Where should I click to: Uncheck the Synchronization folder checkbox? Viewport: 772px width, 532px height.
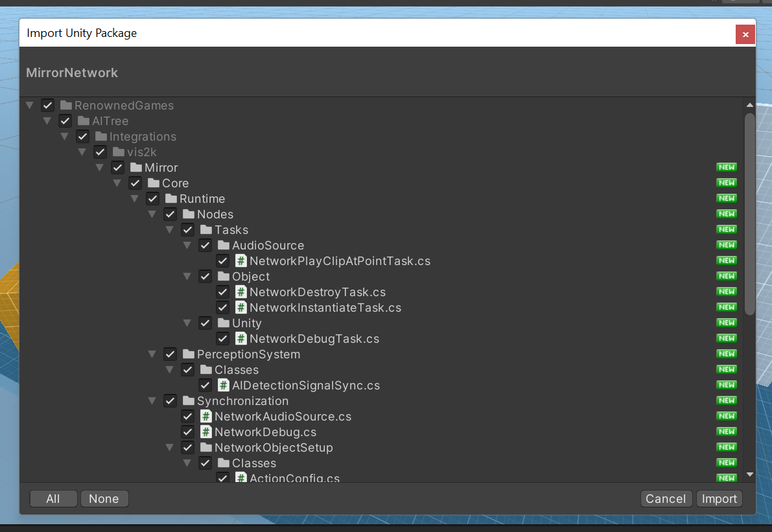click(170, 401)
